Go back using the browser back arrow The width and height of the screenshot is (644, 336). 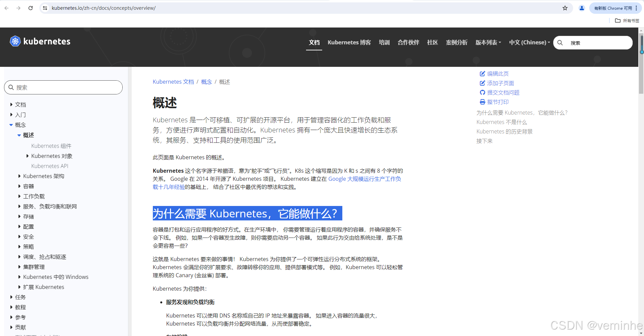pos(7,8)
